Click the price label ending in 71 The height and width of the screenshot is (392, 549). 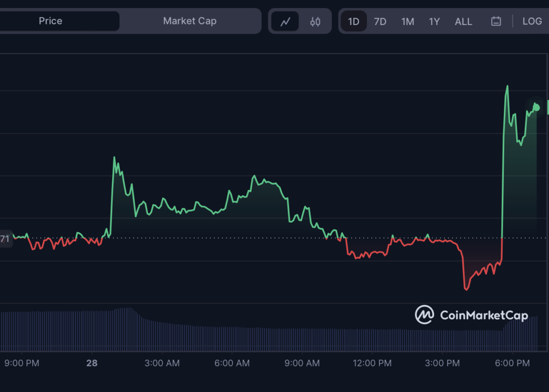click(6, 238)
